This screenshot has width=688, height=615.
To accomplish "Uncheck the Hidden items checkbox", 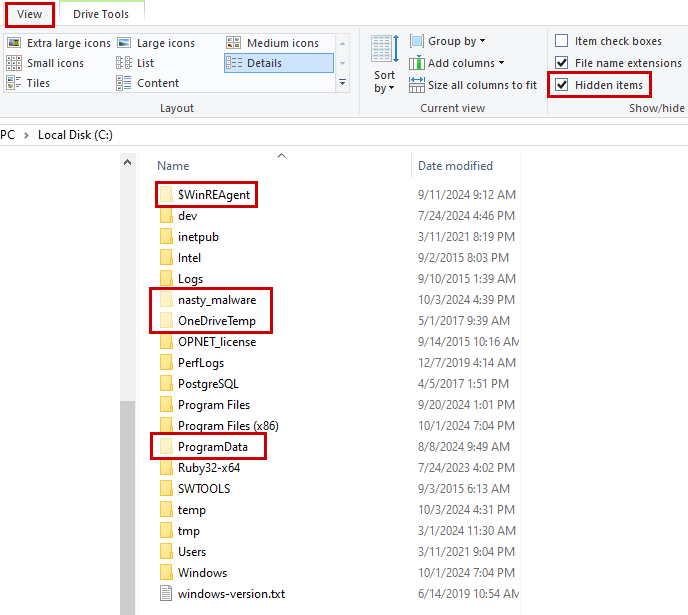I will pyautogui.click(x=562, y=85).
